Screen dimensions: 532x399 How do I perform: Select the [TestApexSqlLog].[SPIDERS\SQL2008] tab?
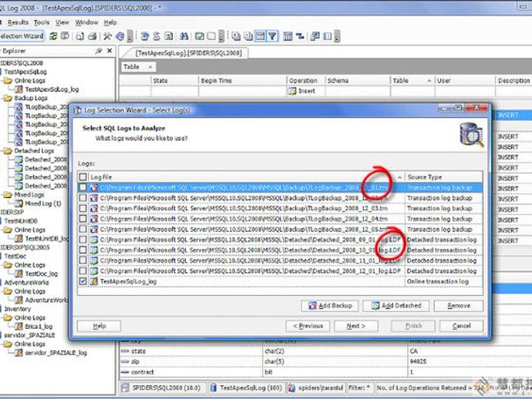(x=188, y=53)
